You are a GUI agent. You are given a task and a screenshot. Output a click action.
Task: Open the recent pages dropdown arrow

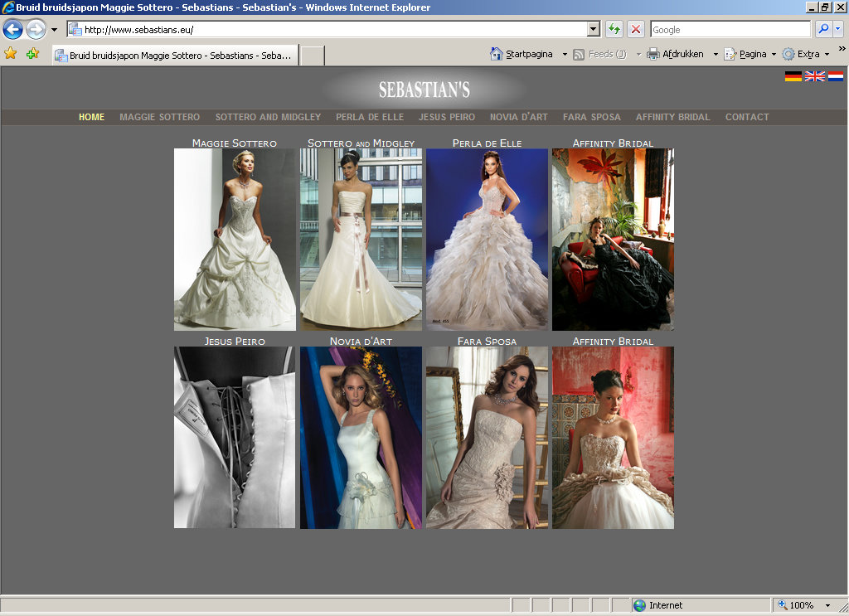tap(54, 30)
